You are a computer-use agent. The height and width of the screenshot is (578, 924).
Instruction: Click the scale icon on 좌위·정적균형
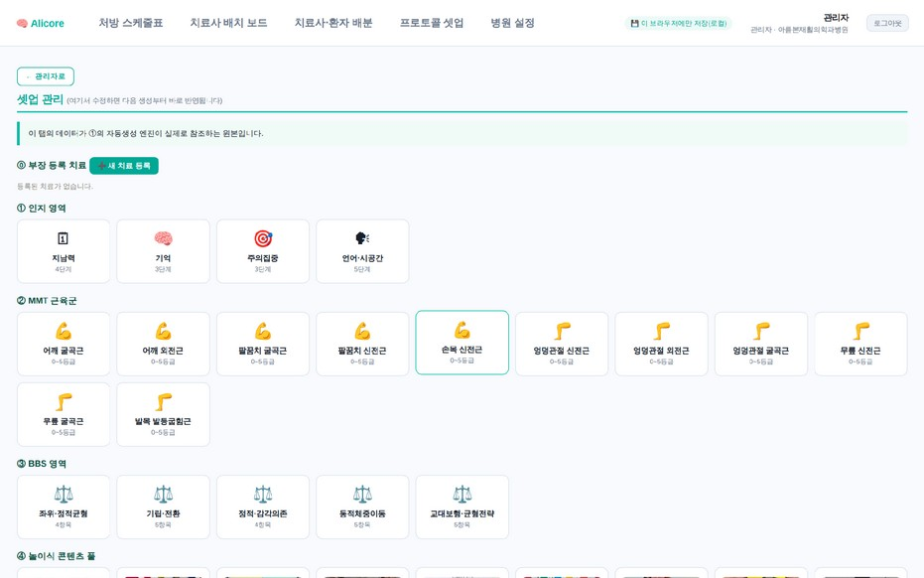tap(64, 495)
